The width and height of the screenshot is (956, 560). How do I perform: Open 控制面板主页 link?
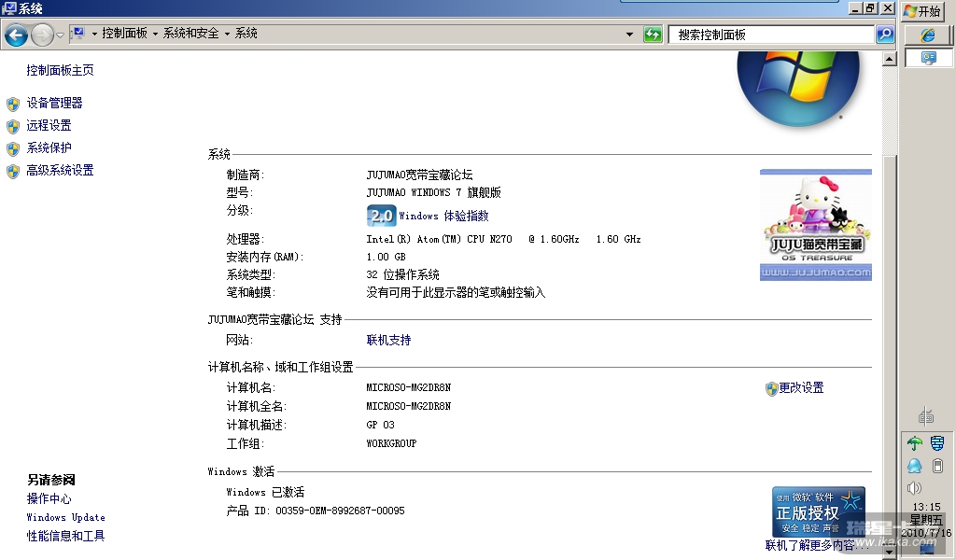pyautogui.click(x=60, y=70)
